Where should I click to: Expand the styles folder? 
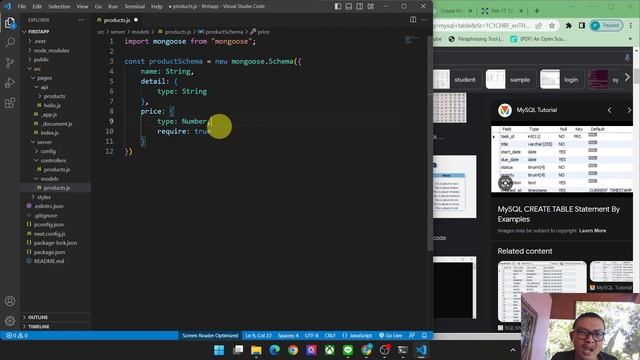pyautogui.click(x=56, y=197)
